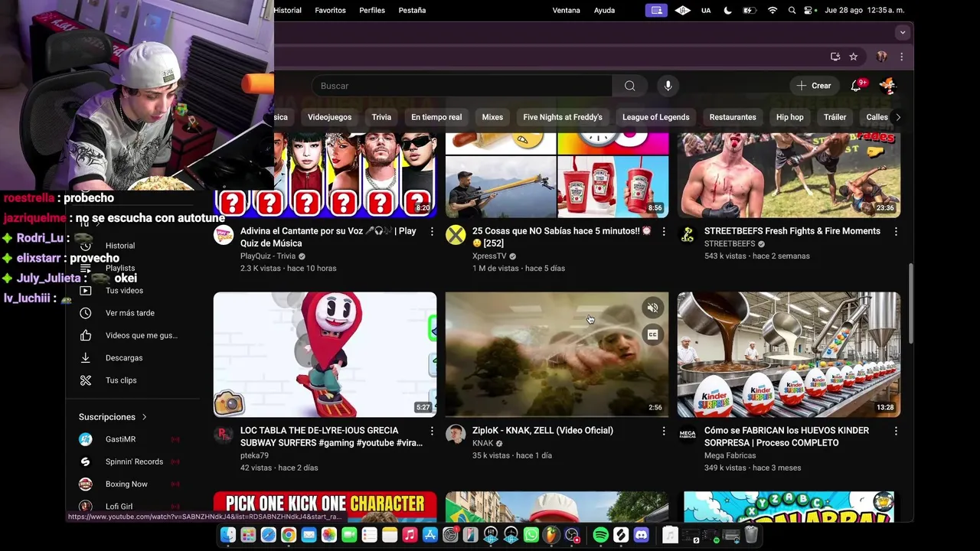Image resolution: width=980 pixels, height=551 pixels.
Task: Open the Subway Surfers red character thumbnail
Action: (x=325, y=354)
